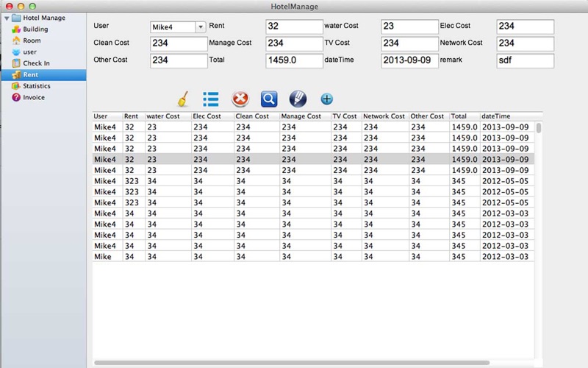Go to Check In section

[36, 63]
